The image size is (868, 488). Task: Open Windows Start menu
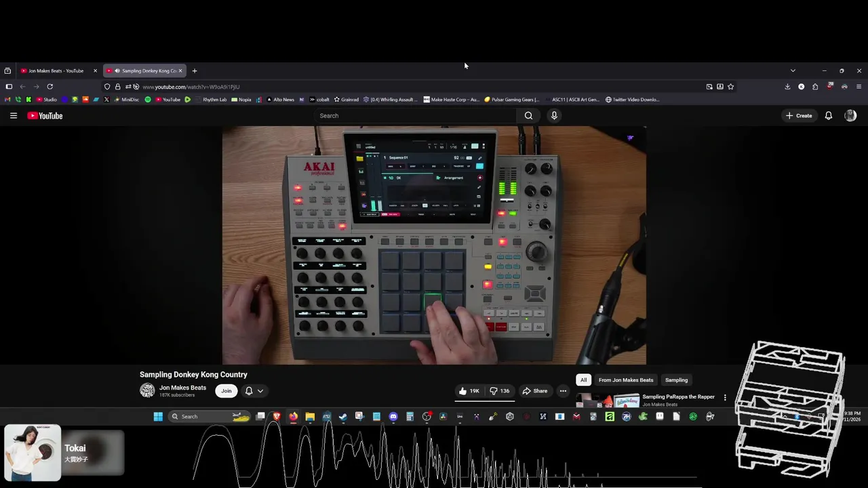click(158, 416)
